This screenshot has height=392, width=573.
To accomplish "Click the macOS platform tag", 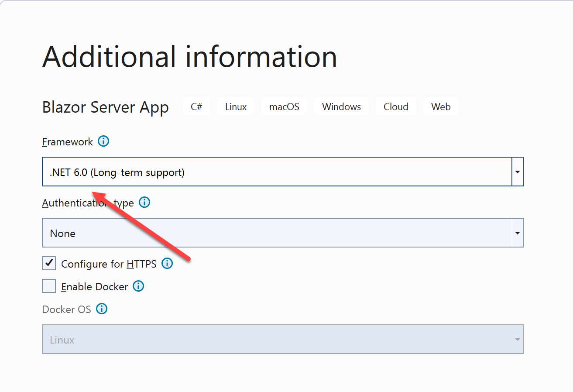I will point(284,107).
